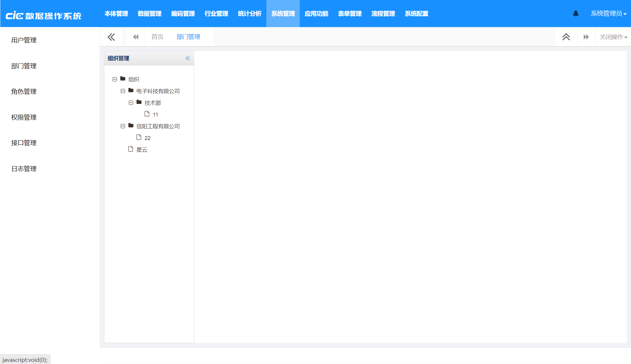This screenshot has width=631, height=364.
Task: Collapse the 组织 root tree node
Action: point(115,79)
